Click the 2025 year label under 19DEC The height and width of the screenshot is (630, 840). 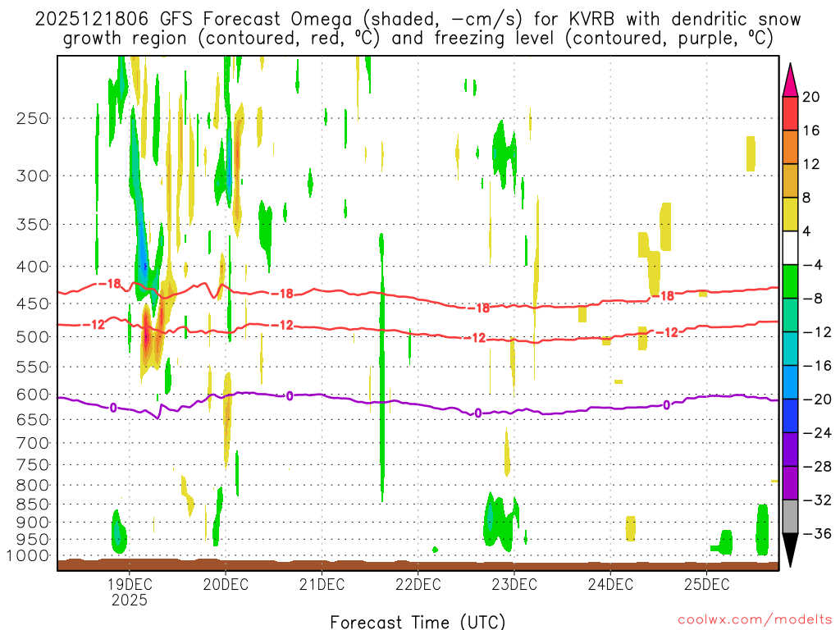coord(129,600)
